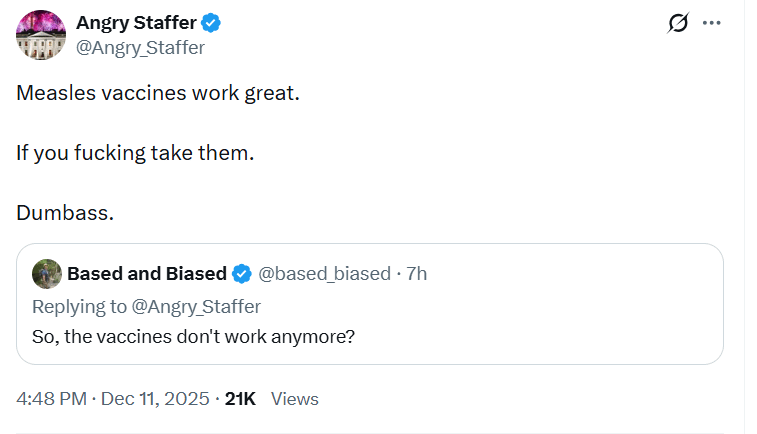The height and width of the screenshot is (434, 757).
Task: Click the "Dumbass." line of the tweet
Action: click(x=66, y=213)
